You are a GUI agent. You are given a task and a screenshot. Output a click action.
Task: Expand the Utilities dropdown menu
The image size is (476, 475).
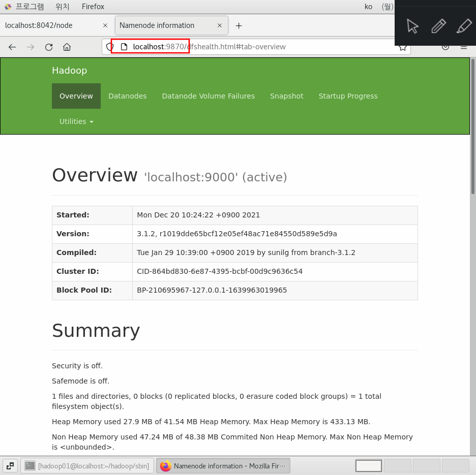(x=76, y=121)
